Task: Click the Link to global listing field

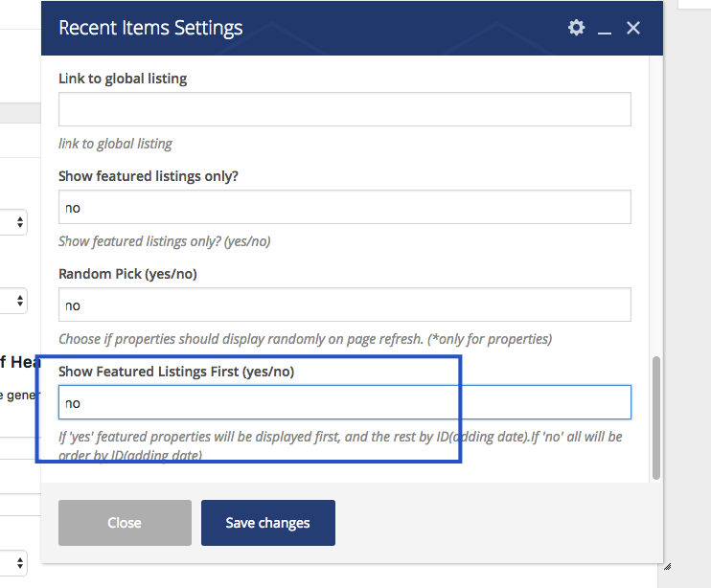Action: click(x=345, y=109)
